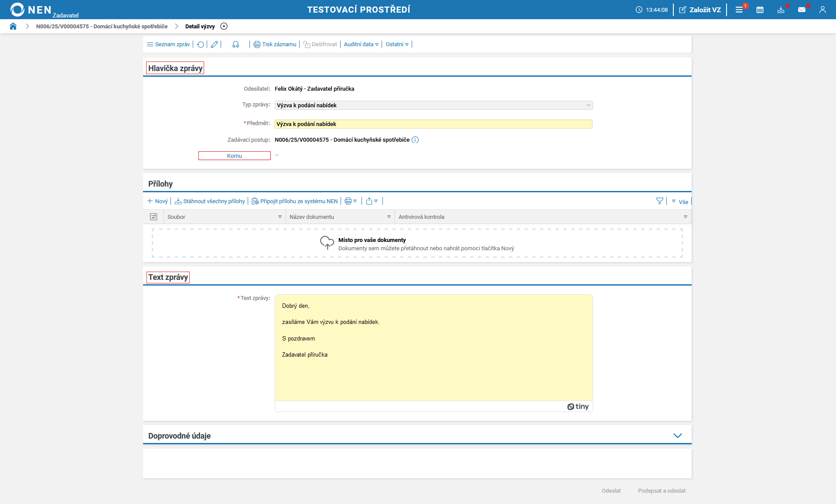Click the user profile icon
Viewport: 836px width, 504px height.
pyautogui.click(x=822, y=10)
